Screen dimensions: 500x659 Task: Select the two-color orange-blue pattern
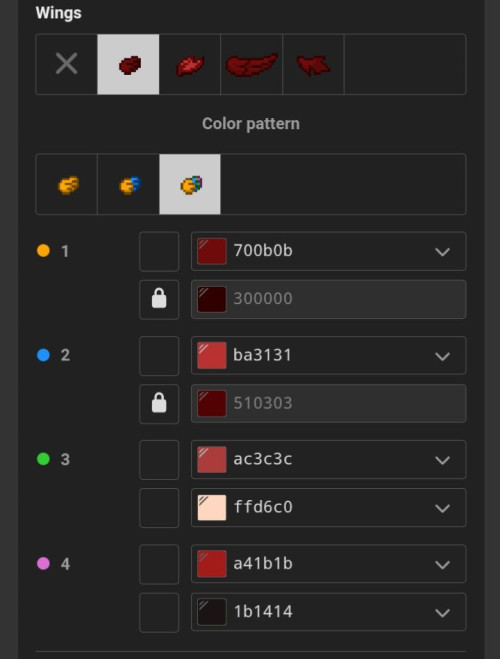coord(128,184)
